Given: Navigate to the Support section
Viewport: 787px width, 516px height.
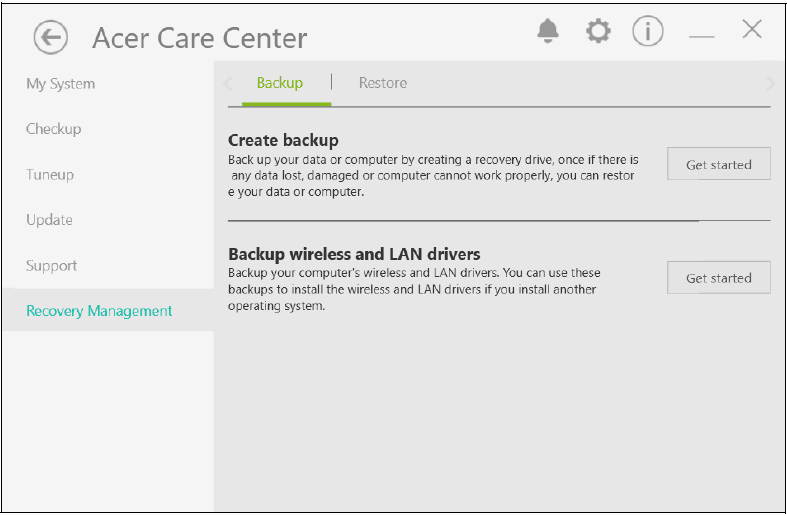Looking at the screenshot, I should [52, 266].
